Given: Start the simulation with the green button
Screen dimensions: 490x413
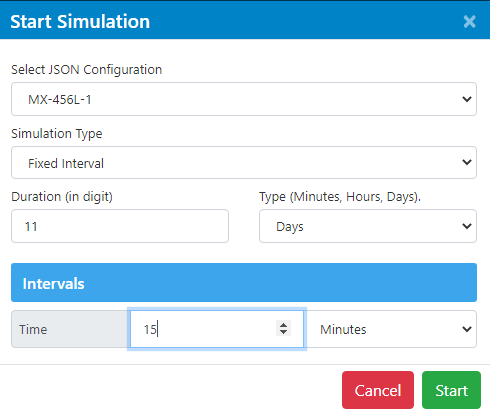Looking at the screenshot, I should tap(451, 390).
